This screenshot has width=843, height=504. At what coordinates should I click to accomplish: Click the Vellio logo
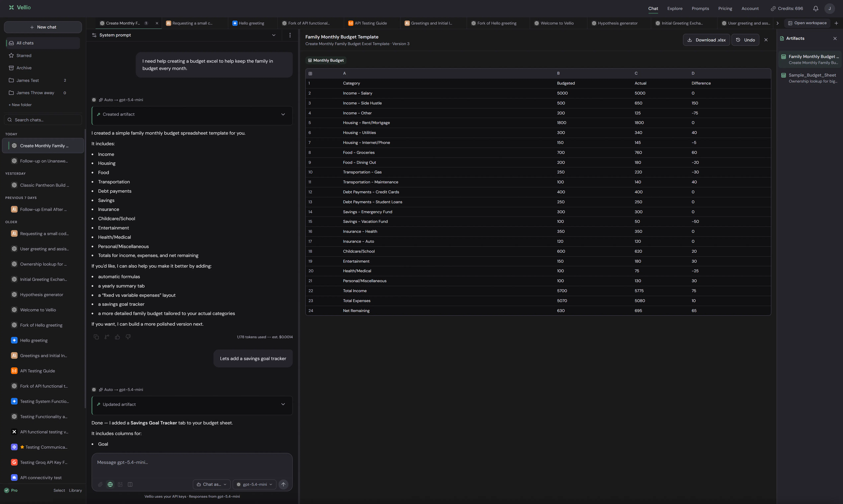(20, 7)
